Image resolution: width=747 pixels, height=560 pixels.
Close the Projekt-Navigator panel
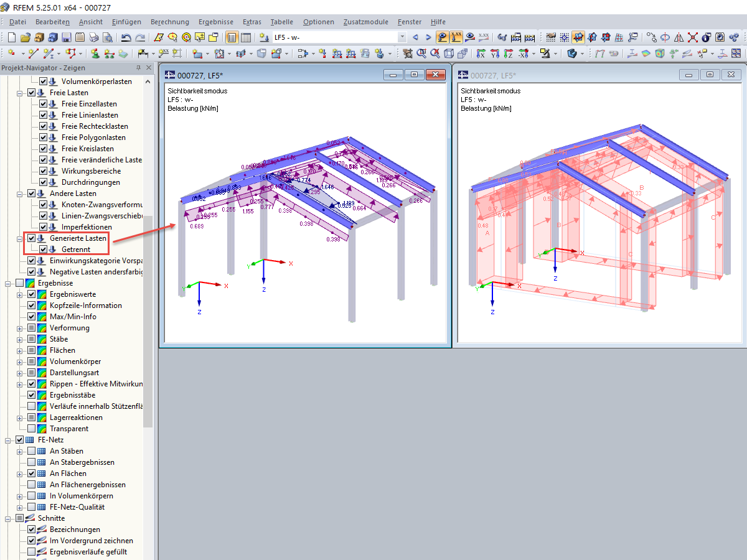(x=149, y=68)
